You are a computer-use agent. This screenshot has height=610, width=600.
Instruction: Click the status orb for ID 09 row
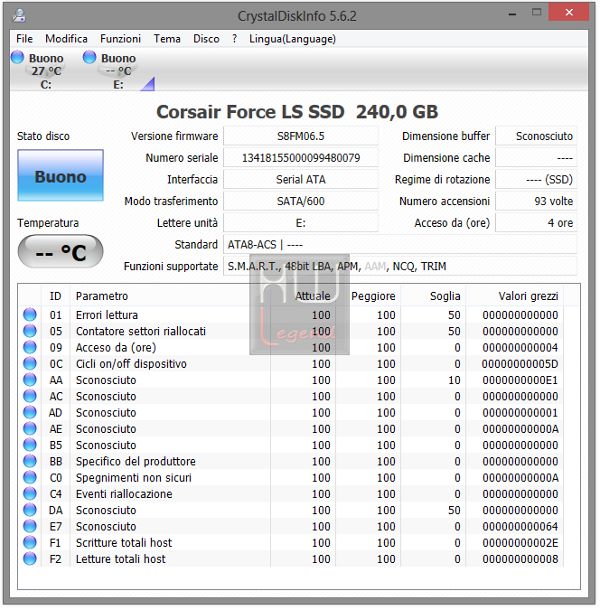[x=30, y=347]
